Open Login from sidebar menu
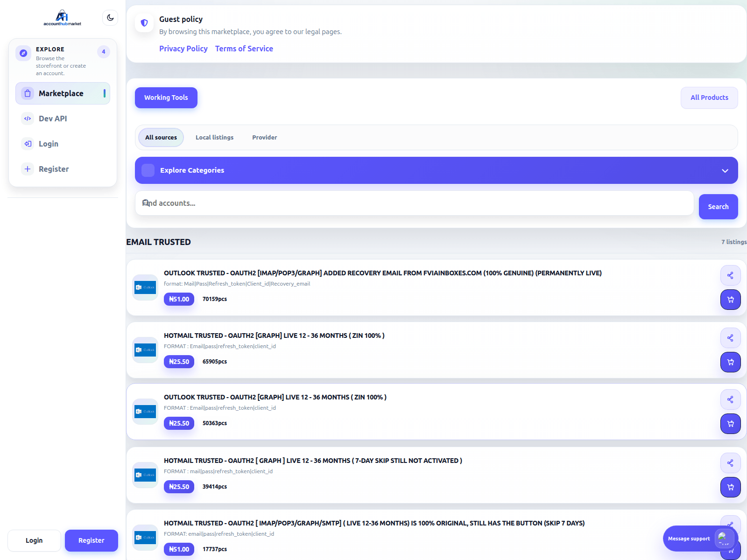Screen dimensions: 747x560 [x=63, y=144]
